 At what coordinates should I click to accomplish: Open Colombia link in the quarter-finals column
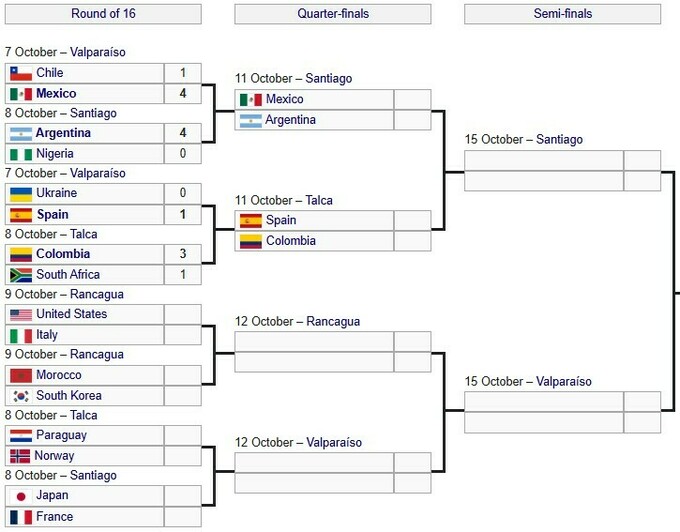[x=290, y=241]
